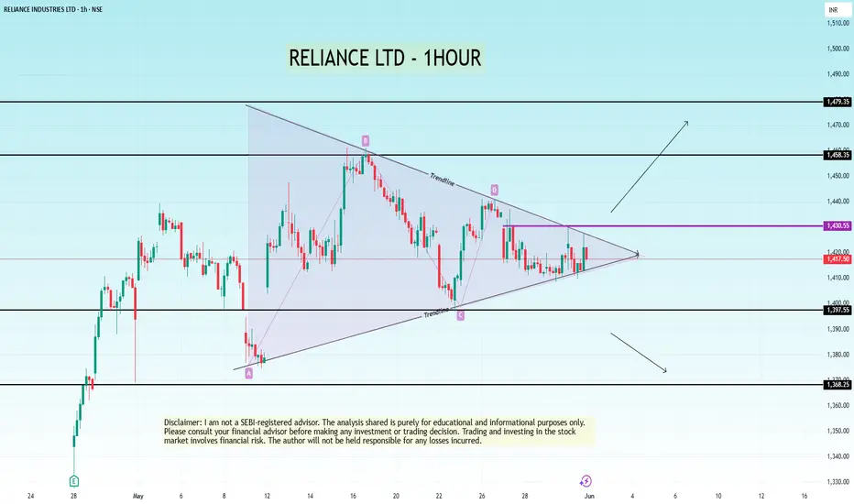Click the RELIANCE LTD - 1HOUR title text

click(x=385, y=58)
